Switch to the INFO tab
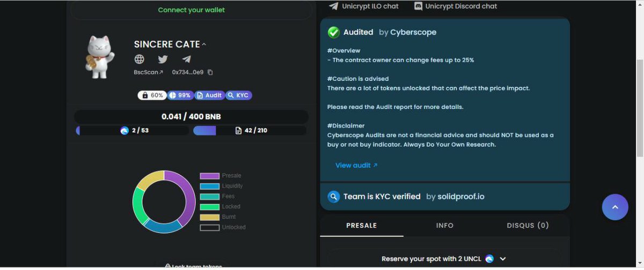This screenshot has width=644, height=270. (x=445, y=226)
